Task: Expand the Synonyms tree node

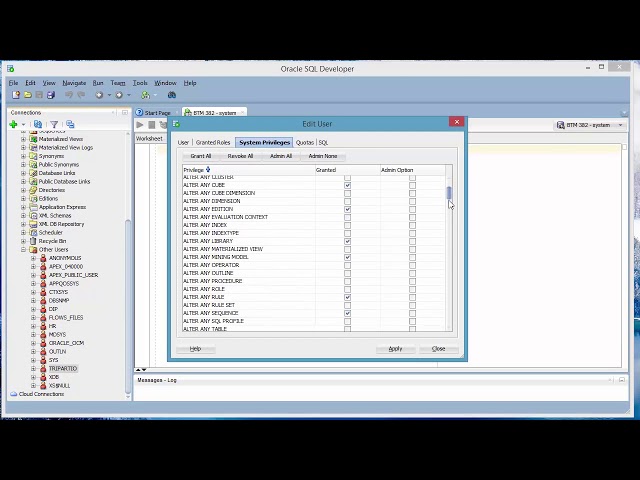Action: (x=24, y=156)
